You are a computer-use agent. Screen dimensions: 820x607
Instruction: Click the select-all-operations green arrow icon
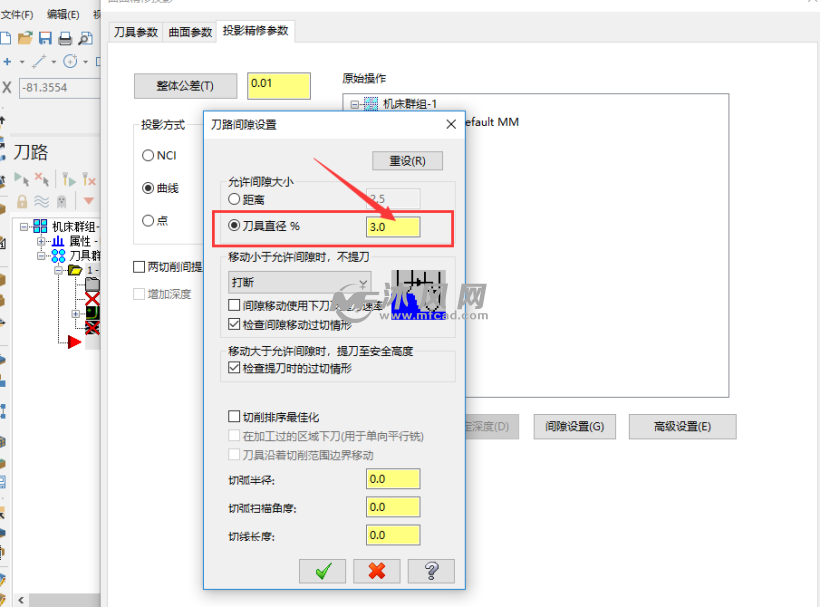coord(21,180)
